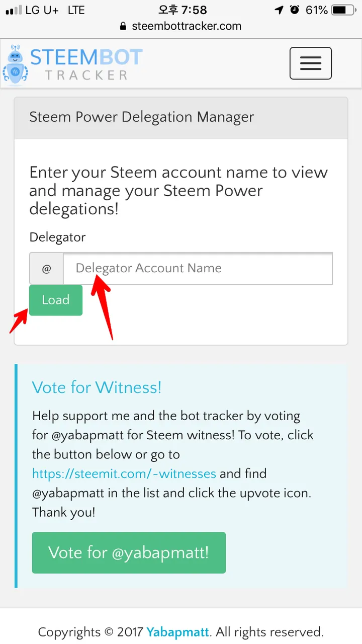Click the Vote for Witness! heading
362x644 pixels.
97,387
